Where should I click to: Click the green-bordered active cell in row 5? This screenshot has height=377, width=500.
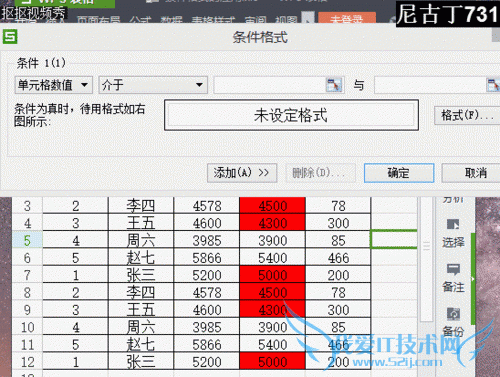[394, 239]
